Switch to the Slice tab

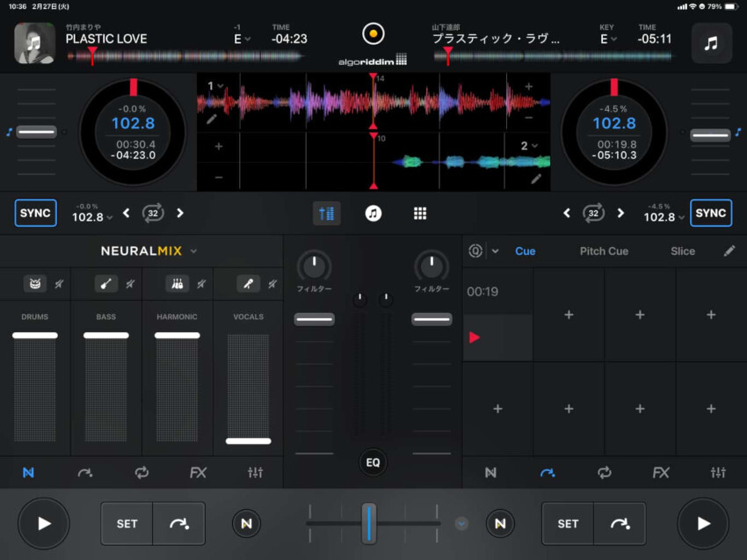click(682, 251)
